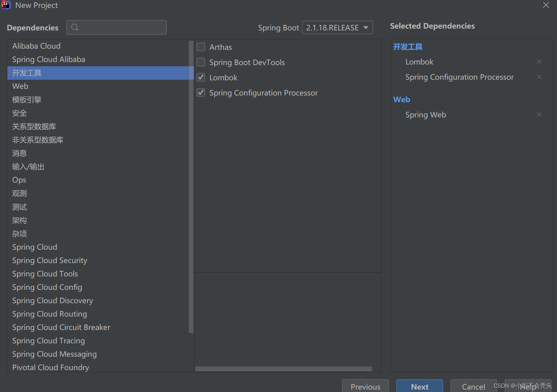Viewport: 557px width, 392px height.
Task: Open the Web category in the list
Action: point(98,86)
